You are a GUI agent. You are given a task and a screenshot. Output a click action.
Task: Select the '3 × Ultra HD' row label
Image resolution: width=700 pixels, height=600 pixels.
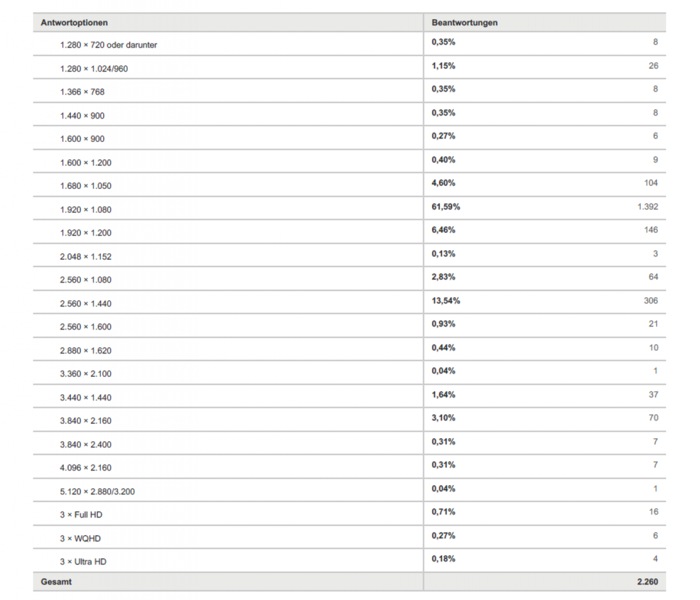click(83, 562)
